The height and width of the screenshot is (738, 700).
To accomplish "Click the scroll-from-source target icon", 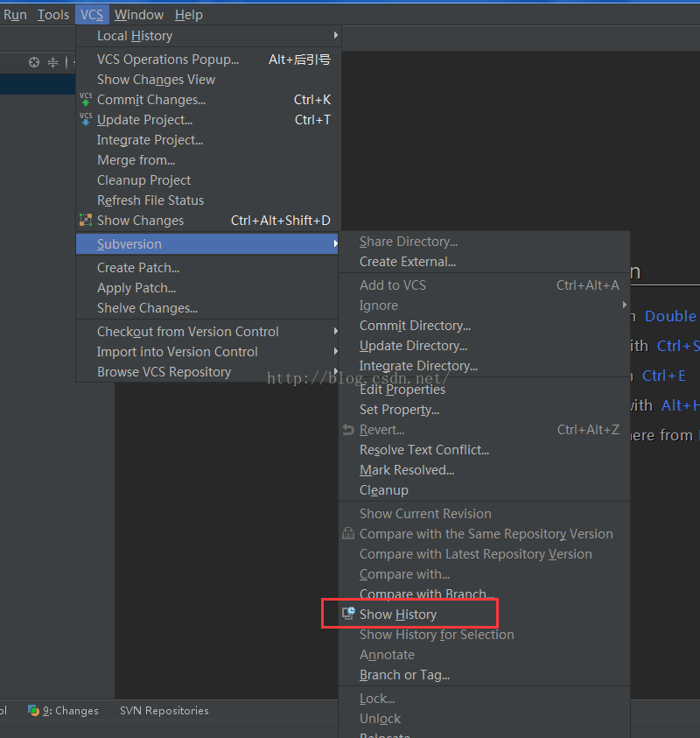I will [x=34, y=62].
